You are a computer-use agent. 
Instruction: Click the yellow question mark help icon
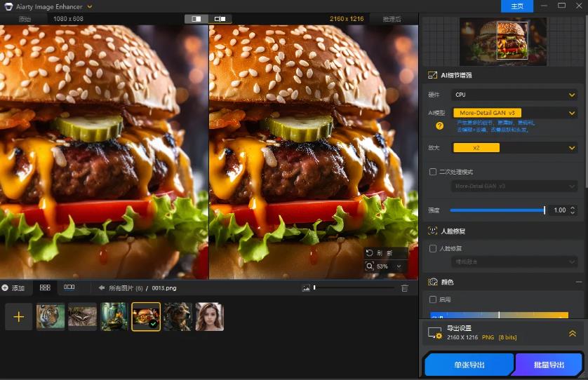coord(439,126)
